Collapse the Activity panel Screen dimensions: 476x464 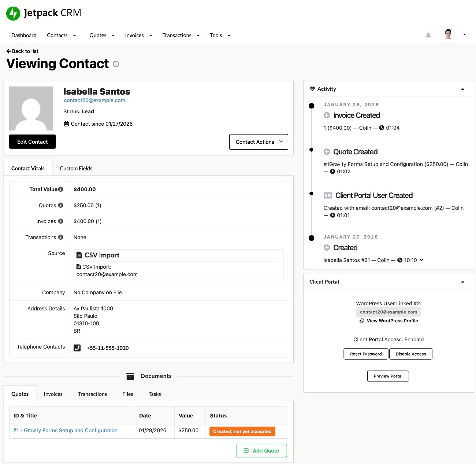click(462, 89)
